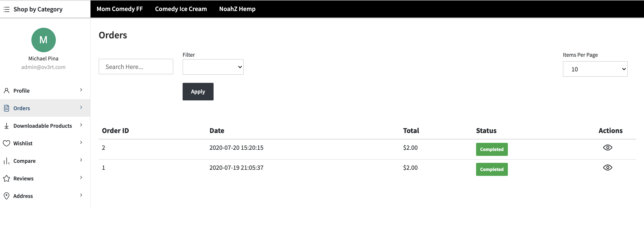644x242 pixels.
Task: Expand the Compare chevron arrow
Action: (81, 160)
